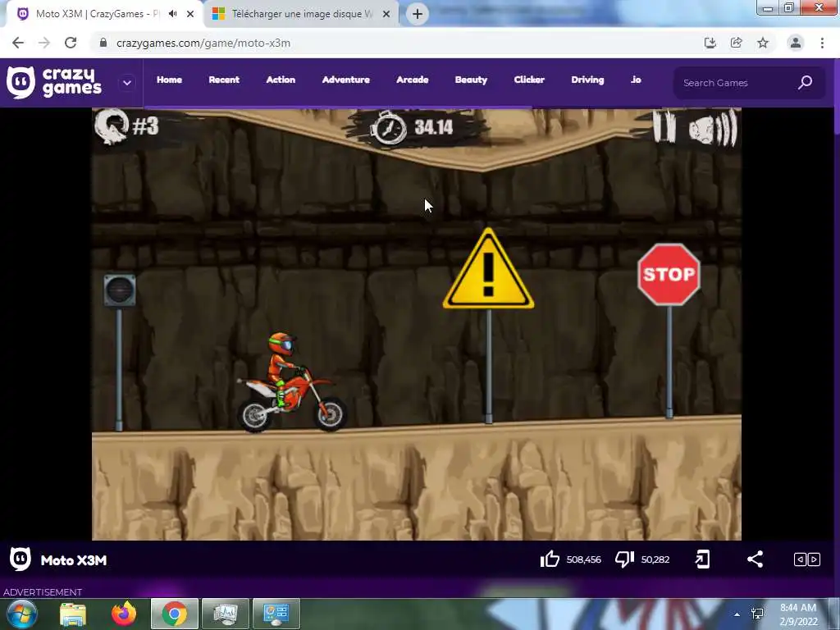Click the Moto X3M title below the game
This screenshot has width=840, height=630.
74,560
